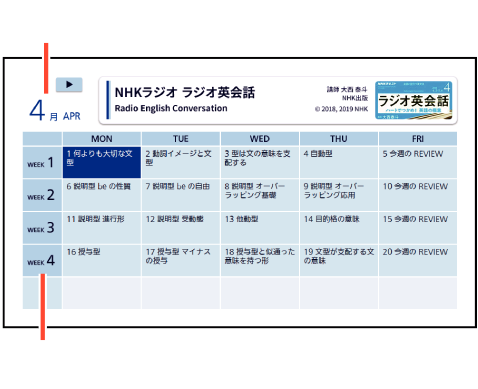This screenshot has width=478, height=389.
Task: Open lesson 2 動詞イメージと文型
Action: click(x=181, y=162)
